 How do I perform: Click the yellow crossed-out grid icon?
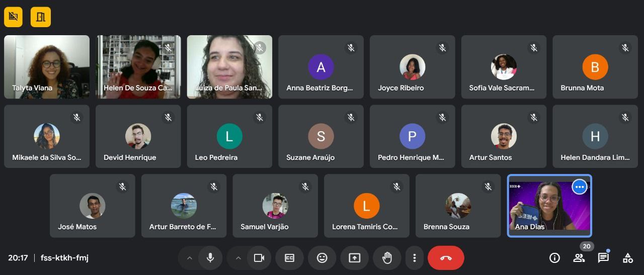tap(13, 17)
